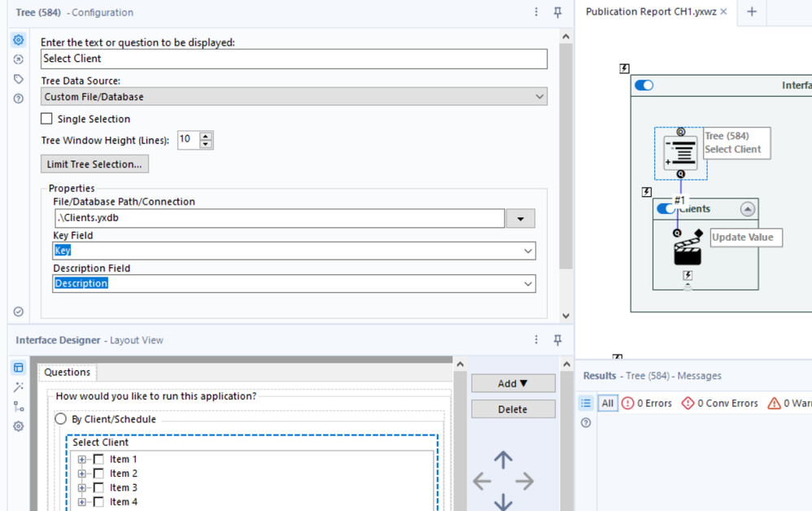Click the Add/Delete pane scroll up arrow
Image resolution: width=812 pixels, height=511 pixels.
(566, 365)
